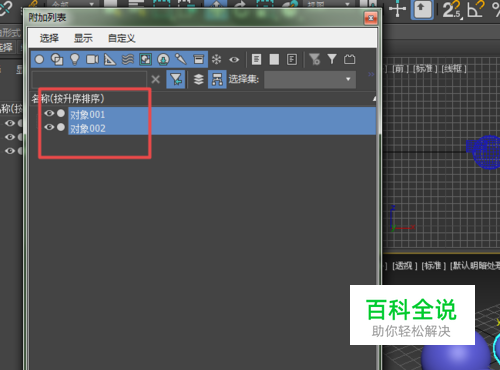Toggle the angle snap button in main toolbar
This screenshot has height=370, width=500.
(x=475, y=10)
